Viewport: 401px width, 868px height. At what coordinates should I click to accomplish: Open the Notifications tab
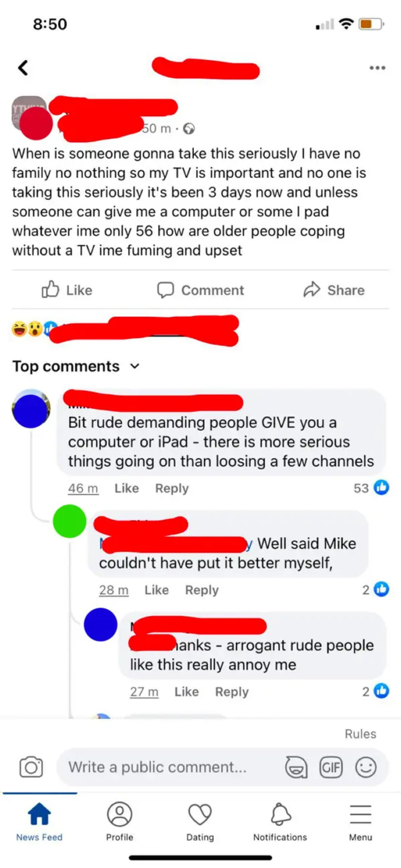[280, 822]
